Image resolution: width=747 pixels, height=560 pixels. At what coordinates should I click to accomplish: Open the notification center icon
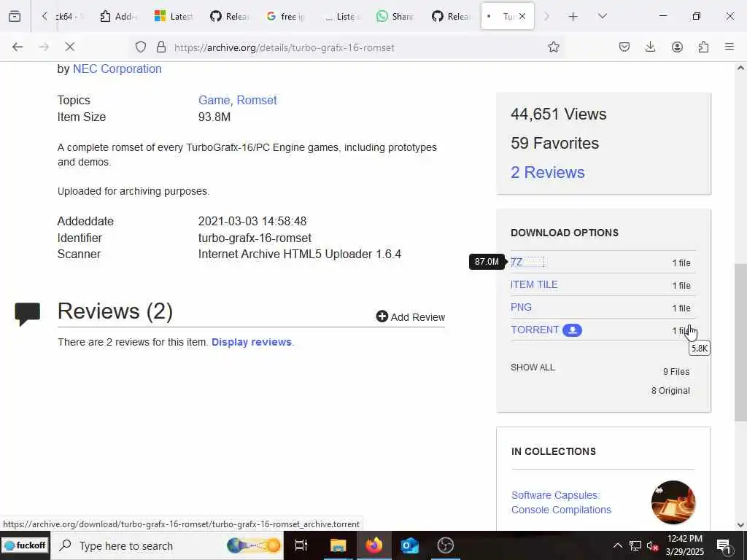coord(724,545)
